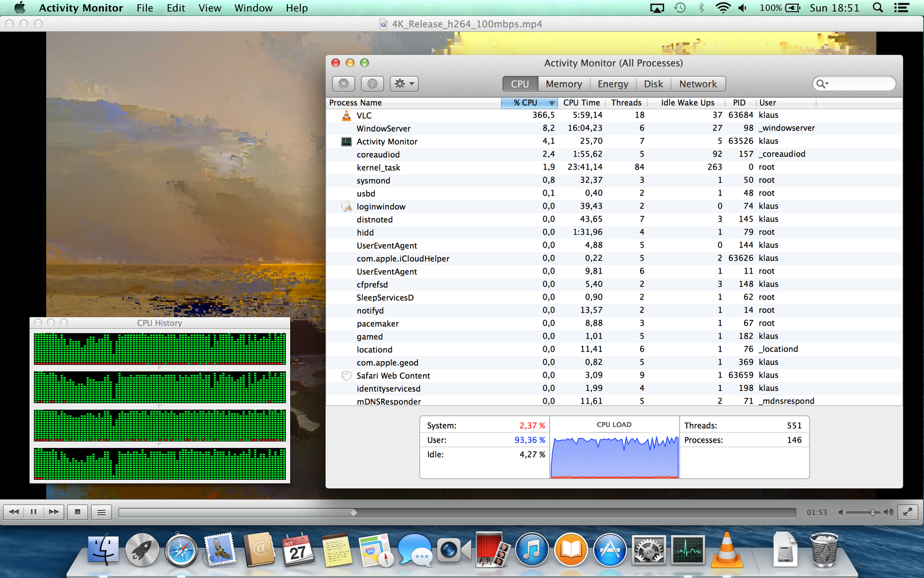The height and width of the screenshot is (578, 924).
Task: Select the VLC process row
Action: click(614, 115)
